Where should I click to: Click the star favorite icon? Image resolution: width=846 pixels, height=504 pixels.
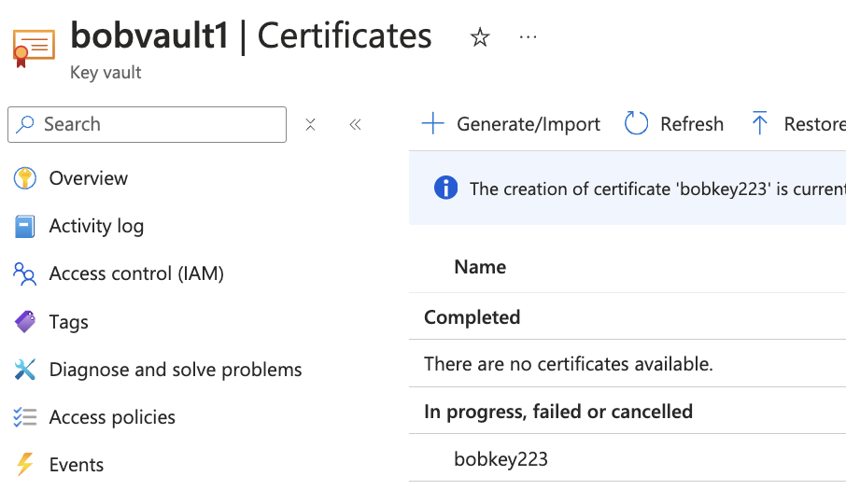pyautogui.click(x=480, y=37)
